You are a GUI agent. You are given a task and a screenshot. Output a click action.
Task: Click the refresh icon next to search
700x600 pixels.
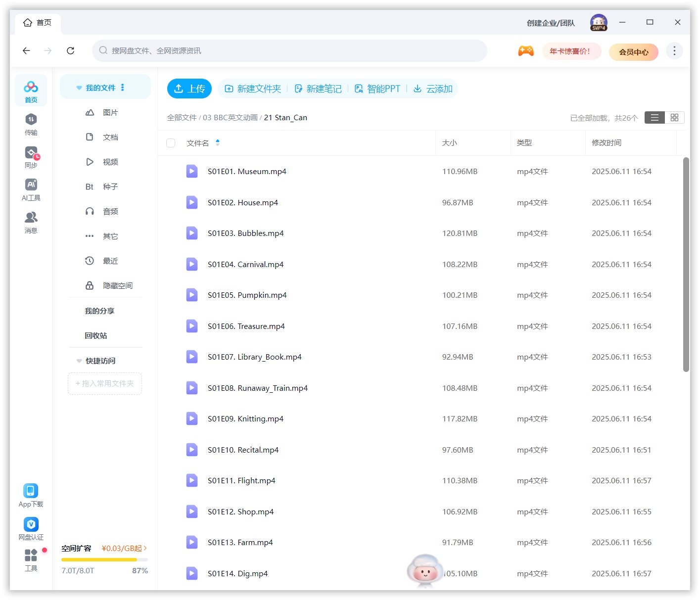click(x=70, y=50)
